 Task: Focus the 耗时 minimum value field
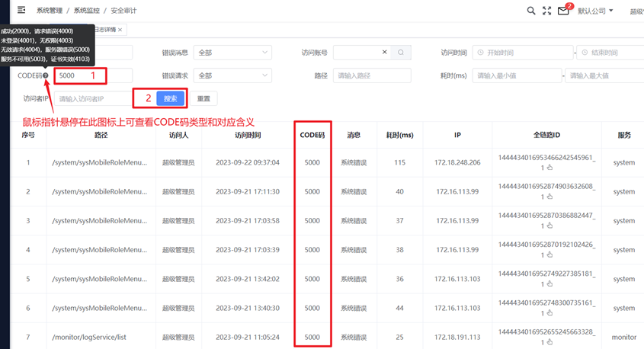pos(517,75)
